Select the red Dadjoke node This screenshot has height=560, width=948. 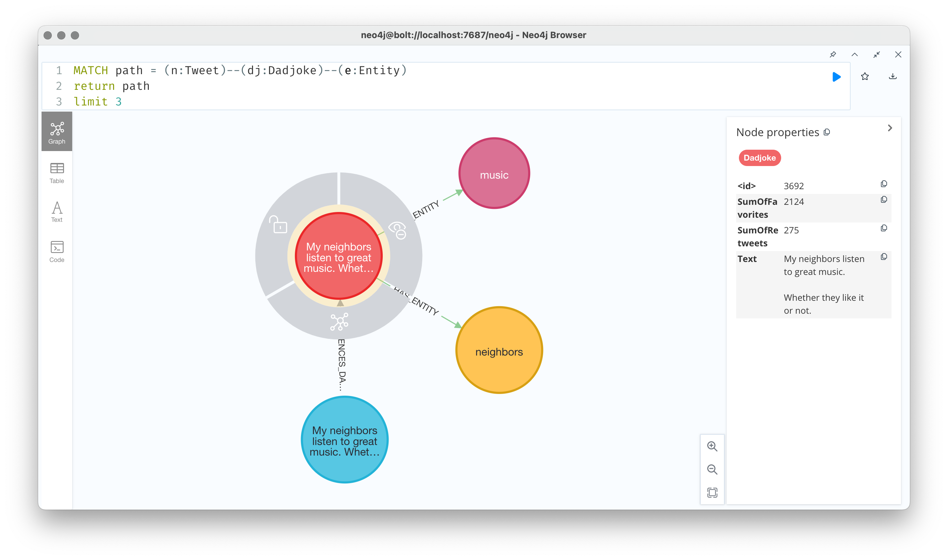coord(339,257)
